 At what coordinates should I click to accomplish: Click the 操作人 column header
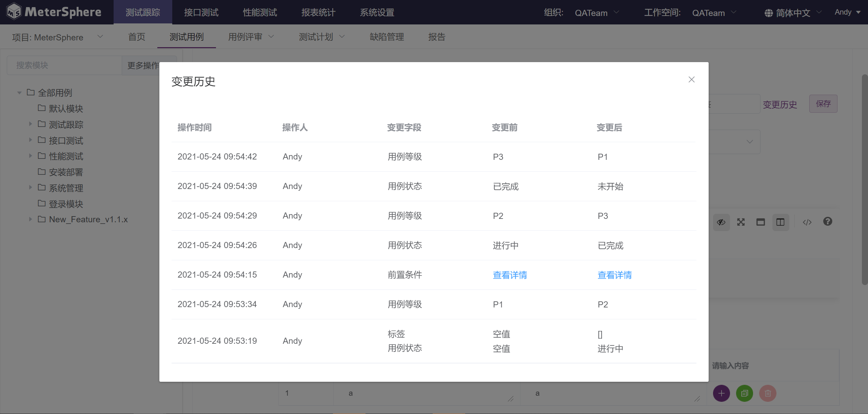pyautogui.click(x=295, y=128)
